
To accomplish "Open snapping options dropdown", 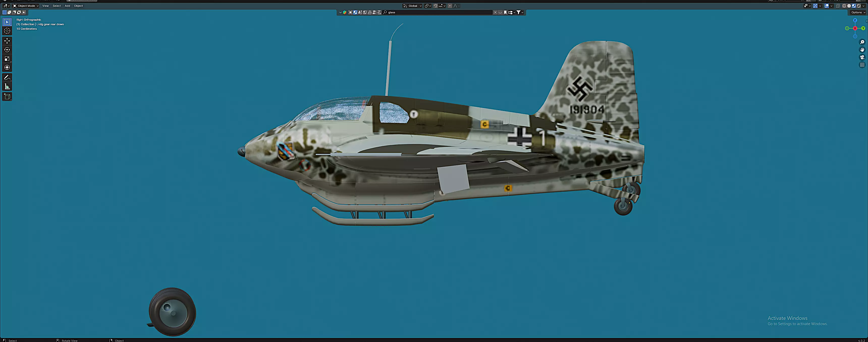I will click(442, 6).
